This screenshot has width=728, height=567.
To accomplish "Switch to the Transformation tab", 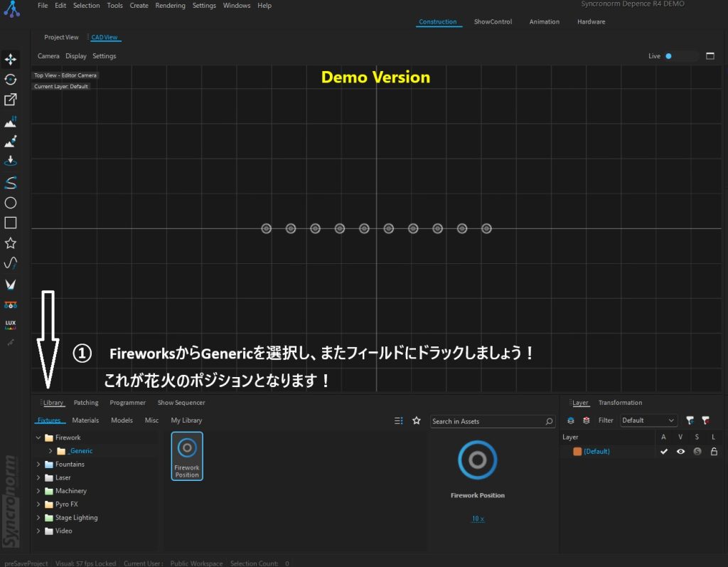I will (620, 403).
